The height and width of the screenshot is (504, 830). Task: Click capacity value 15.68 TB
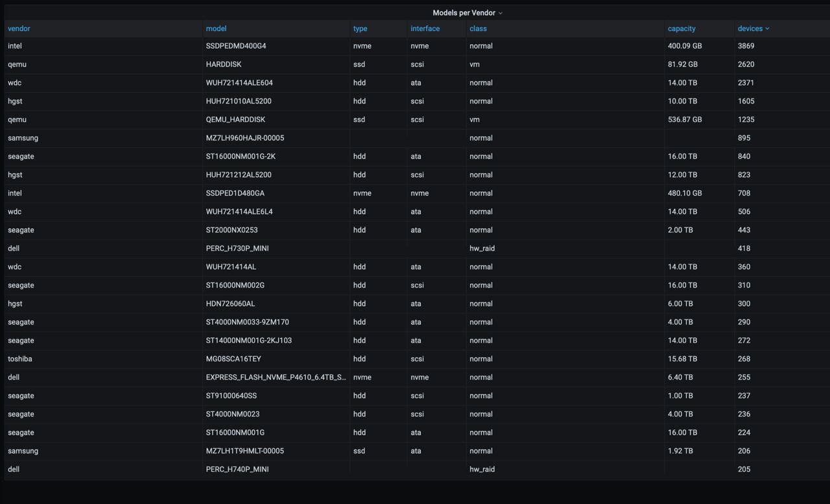(682, 359)
